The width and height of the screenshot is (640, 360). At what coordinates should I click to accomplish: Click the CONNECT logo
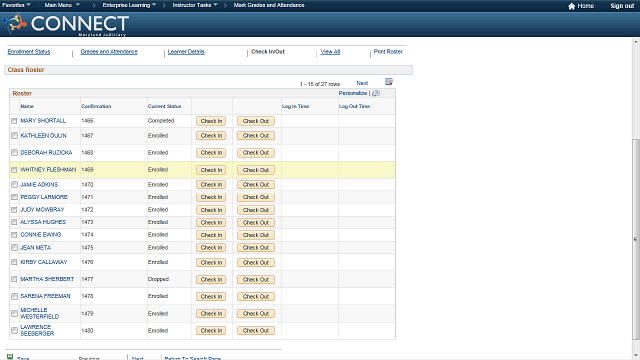point(66,24)
